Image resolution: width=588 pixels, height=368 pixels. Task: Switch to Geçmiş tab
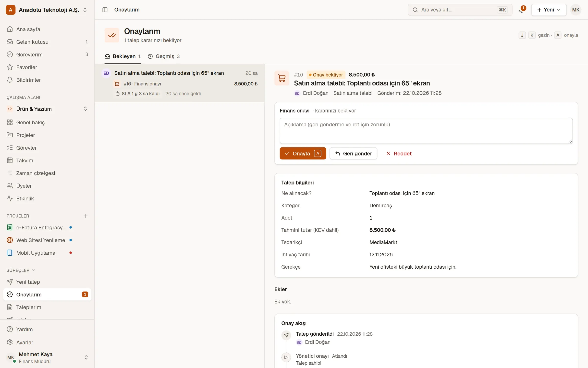click(x=164, y=56)
